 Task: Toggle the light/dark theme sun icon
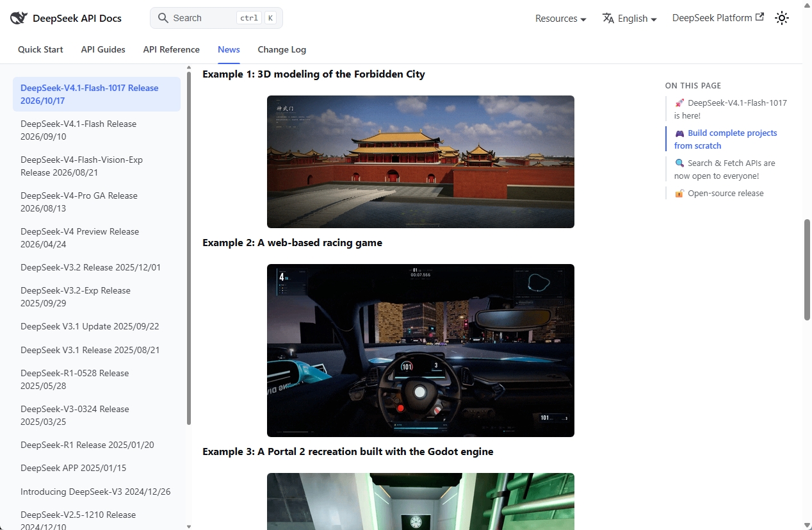click(x=782, y=18)
